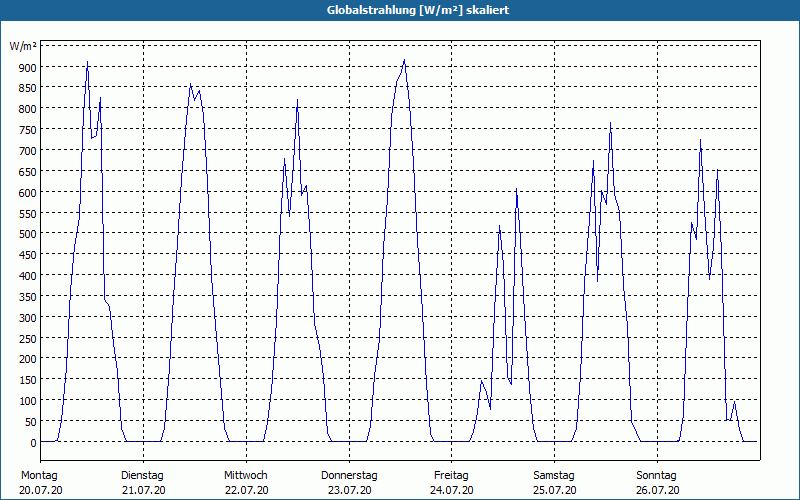Click the 250 y-axis value

click(27, 339)
